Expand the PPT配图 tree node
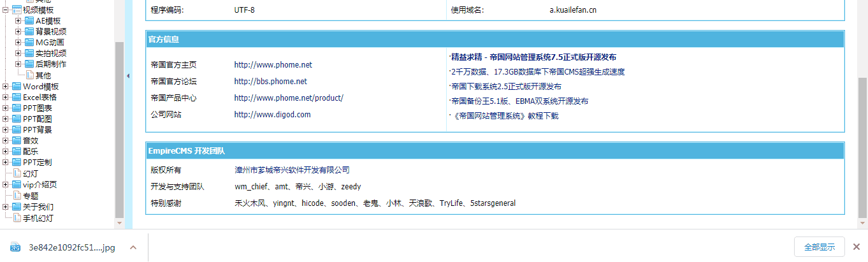This screenshot has height=262, width=868. pyautogui.click(x=6, y=119)
